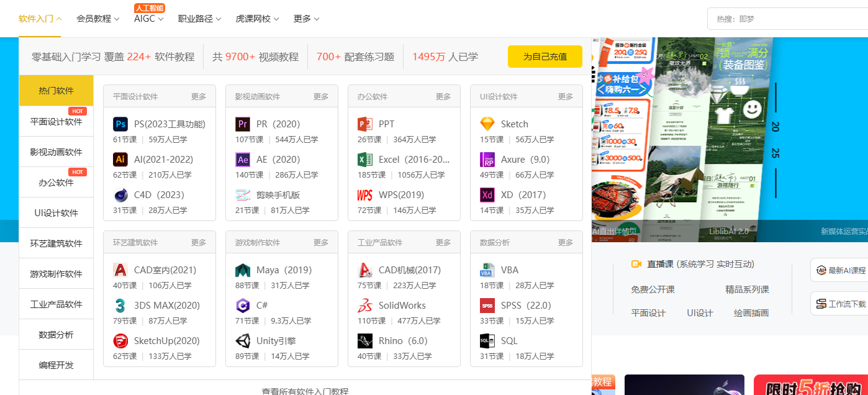Click the 限时5折抢购 banner thumbnail

(x=811, y=385)
